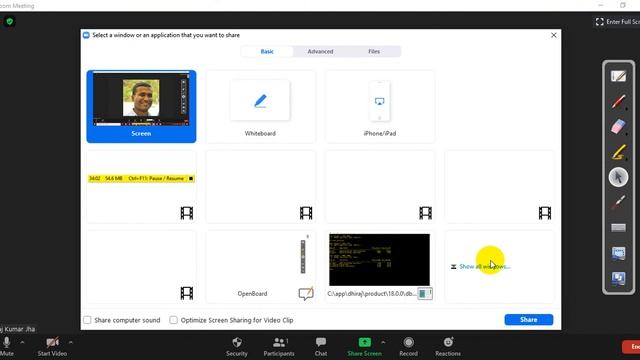The width and height of the screenshot is (640, 360).
Task: Click the OpenBoard app icon in its tile
Action: tap(306, 293)
